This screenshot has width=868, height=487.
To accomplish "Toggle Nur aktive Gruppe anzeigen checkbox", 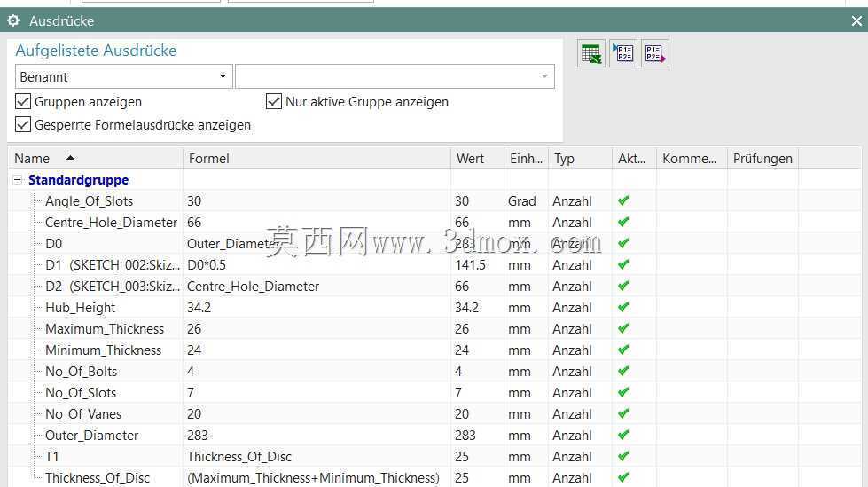I will point(273,101).
